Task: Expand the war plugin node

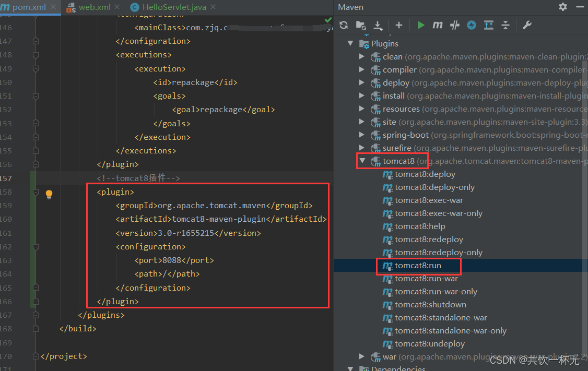Action: click(x=361, y=356)
